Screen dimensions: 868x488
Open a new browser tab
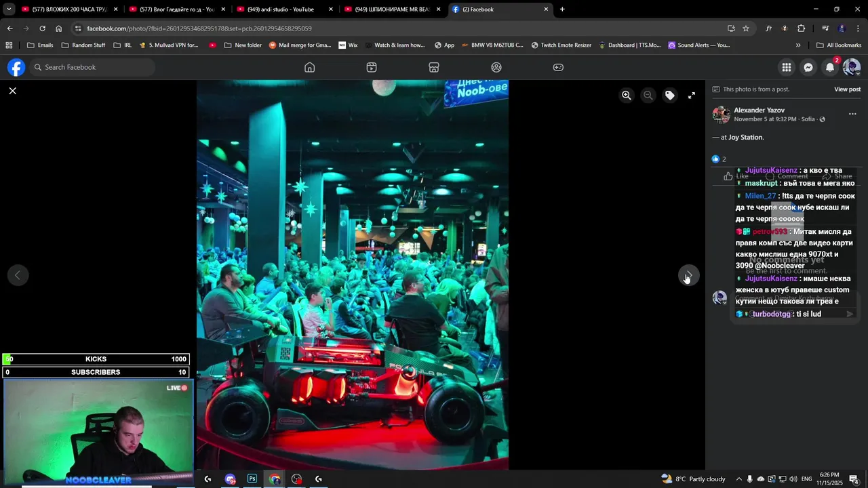562,9
